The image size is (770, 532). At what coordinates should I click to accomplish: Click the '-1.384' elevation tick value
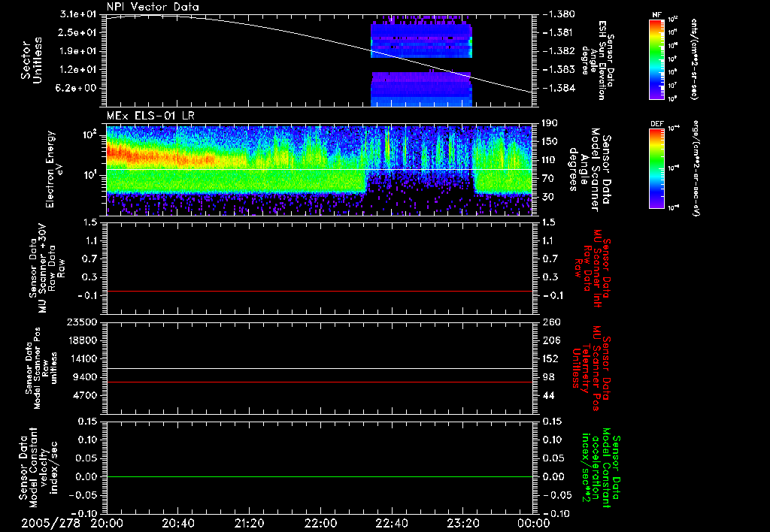coord(558,88)
